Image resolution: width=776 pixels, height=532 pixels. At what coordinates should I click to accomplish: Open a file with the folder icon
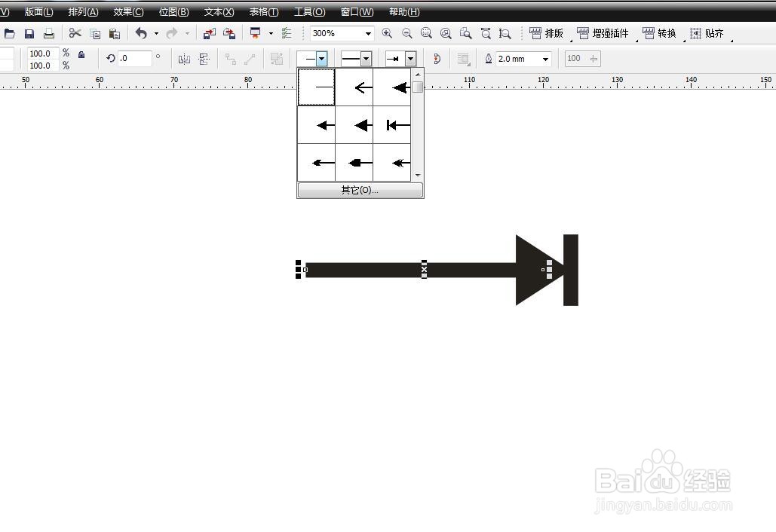point(10,33)
